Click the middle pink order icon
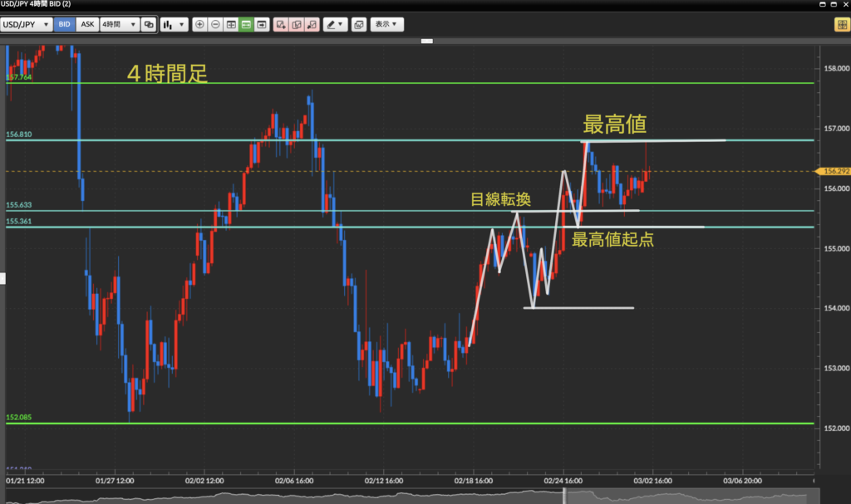This screenshot has width=851, height=504. click(296, 25)
